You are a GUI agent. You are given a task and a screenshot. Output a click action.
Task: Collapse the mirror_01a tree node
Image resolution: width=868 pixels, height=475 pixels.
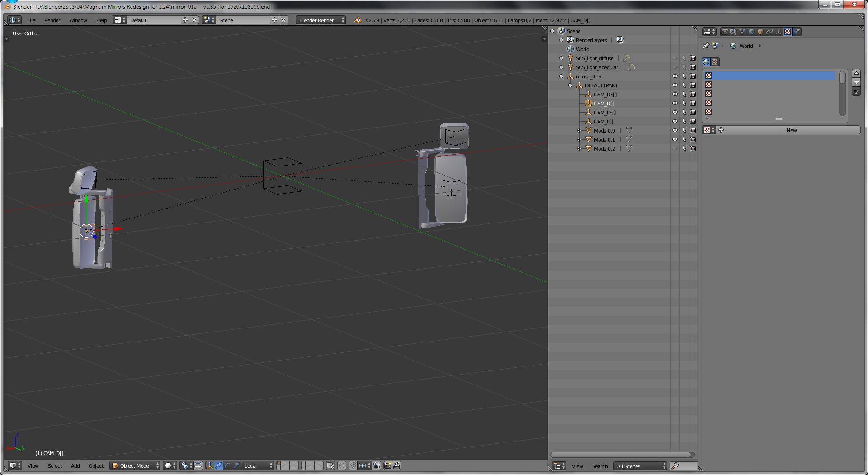[x=561, y=76]
